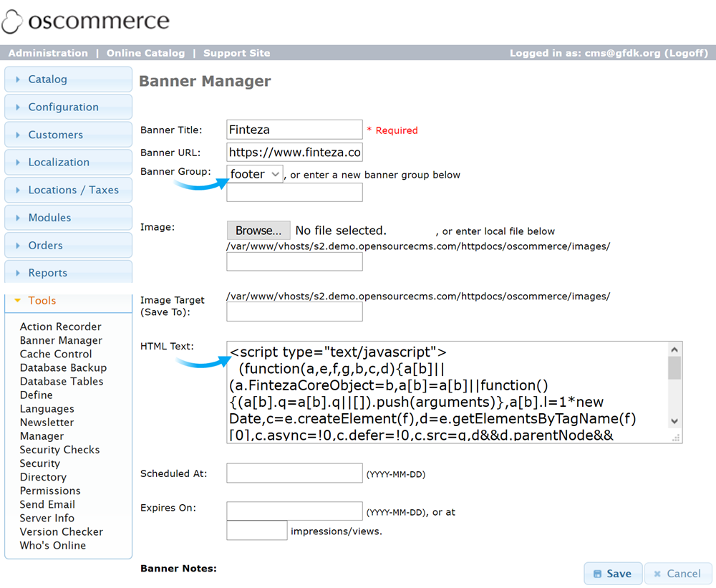This screenshot has width=716, height=588.
Task: Click the Scheduled At date field
Action: (294, 473)
